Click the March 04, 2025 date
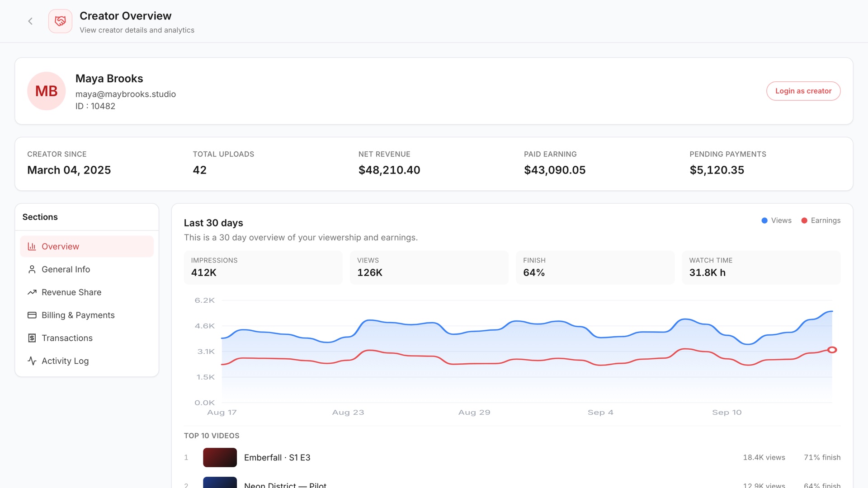868x488 pixels. [69, 170]
